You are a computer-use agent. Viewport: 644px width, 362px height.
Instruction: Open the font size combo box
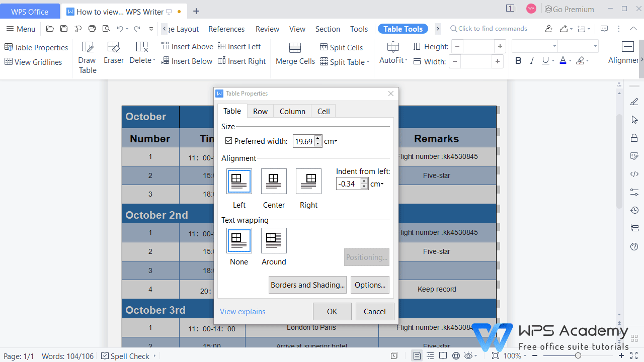579,46
